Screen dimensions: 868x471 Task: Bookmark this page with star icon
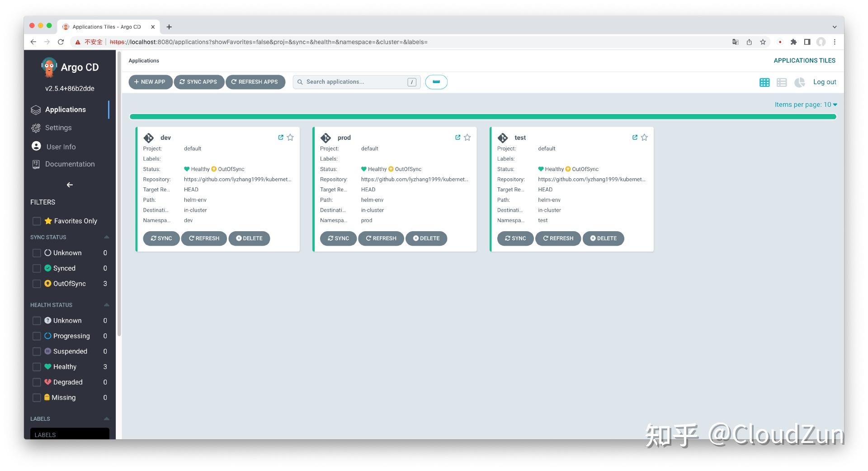763,42
